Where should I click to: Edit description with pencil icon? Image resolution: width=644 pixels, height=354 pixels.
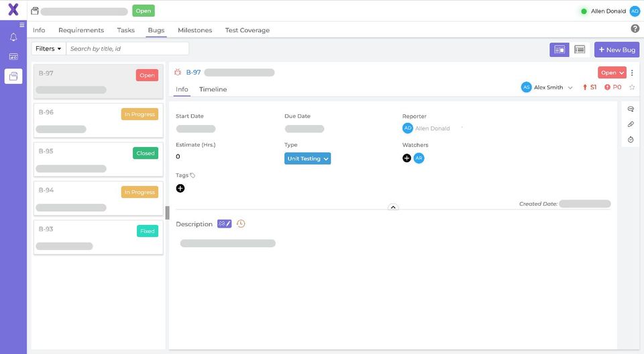tap(224, 224)
